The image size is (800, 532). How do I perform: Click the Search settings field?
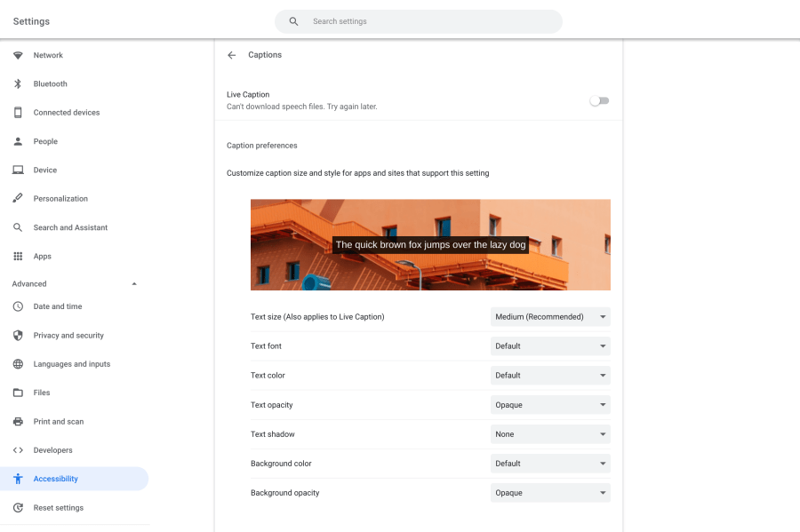427,21
